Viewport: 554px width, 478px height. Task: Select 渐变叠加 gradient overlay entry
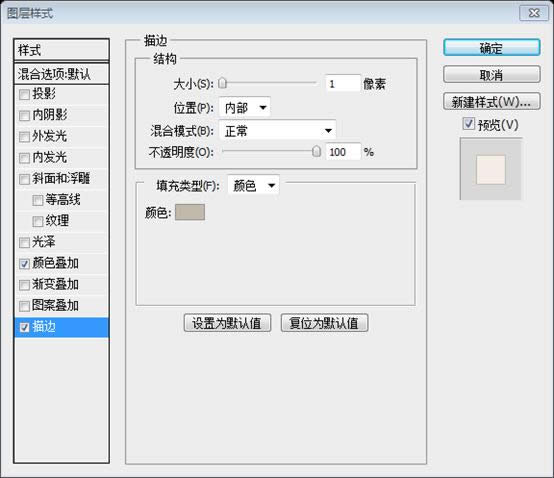pos(61,285)
